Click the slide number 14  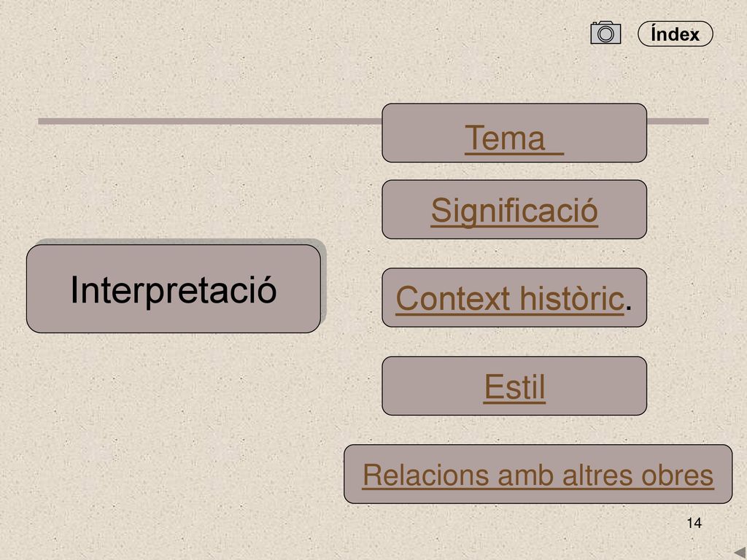[x=694, y=523]
